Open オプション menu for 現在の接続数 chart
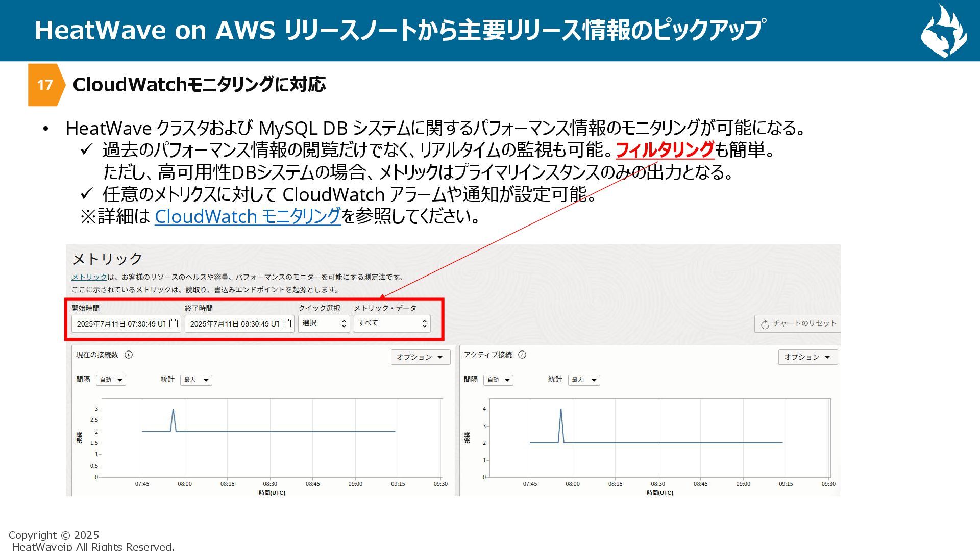The width and height of the screenshot is (980, 551). (421, 357)
